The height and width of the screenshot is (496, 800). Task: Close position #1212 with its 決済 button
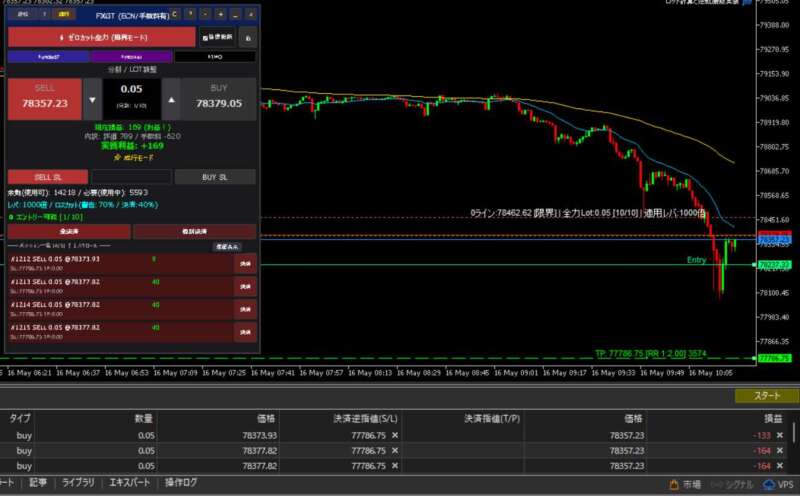245,264
